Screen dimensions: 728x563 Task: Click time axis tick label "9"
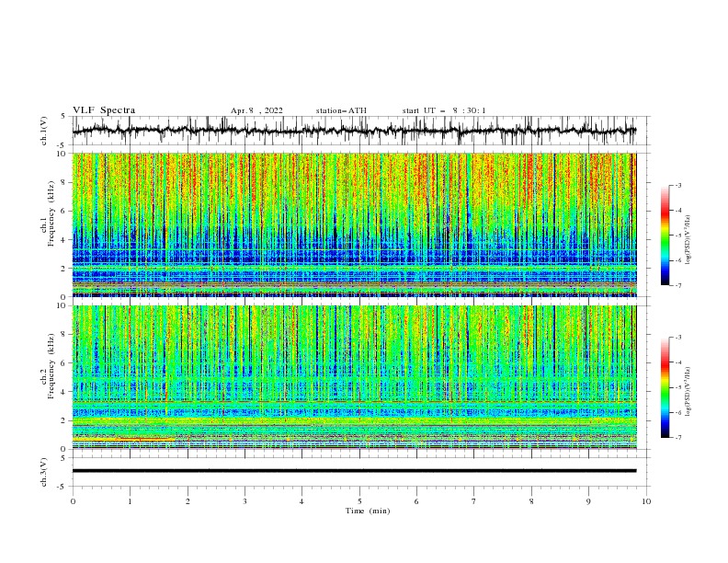(588, 501)
